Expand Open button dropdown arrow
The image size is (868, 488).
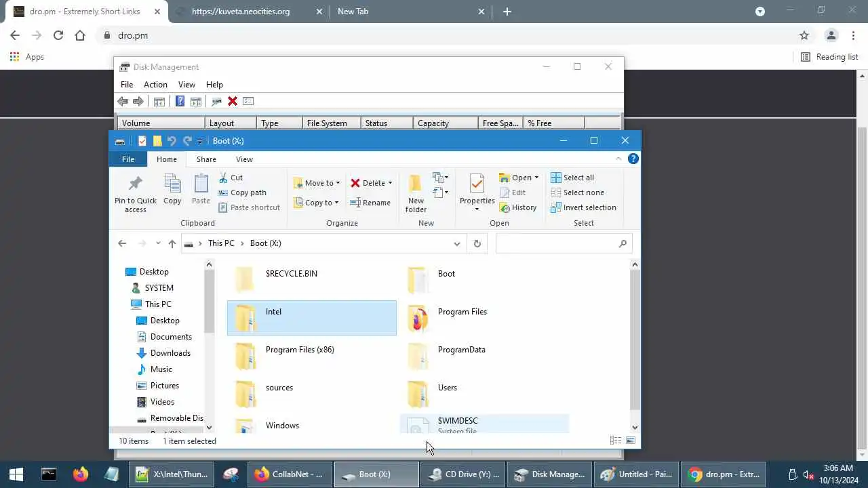click(x=536, y=178)
